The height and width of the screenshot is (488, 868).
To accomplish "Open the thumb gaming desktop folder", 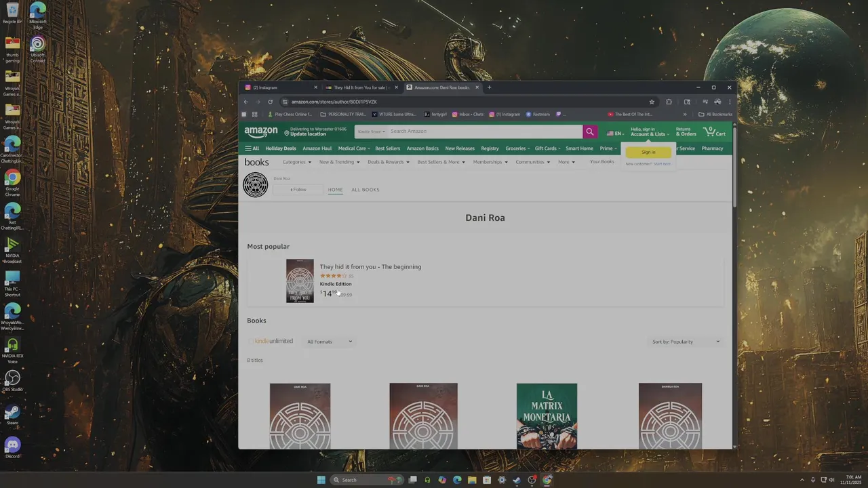I will (12, 49).
